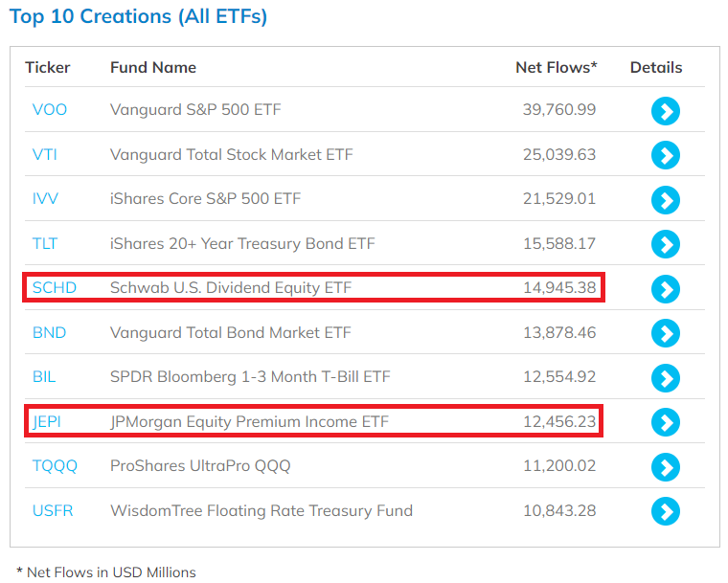The image size is (728, 583).
Task: Open BIL details arrow icon
Action: 665,377
